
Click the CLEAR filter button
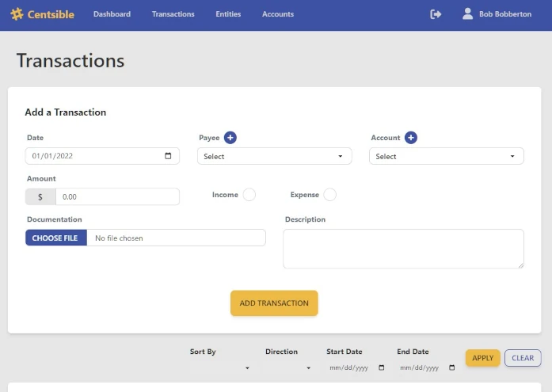(523, 358)
